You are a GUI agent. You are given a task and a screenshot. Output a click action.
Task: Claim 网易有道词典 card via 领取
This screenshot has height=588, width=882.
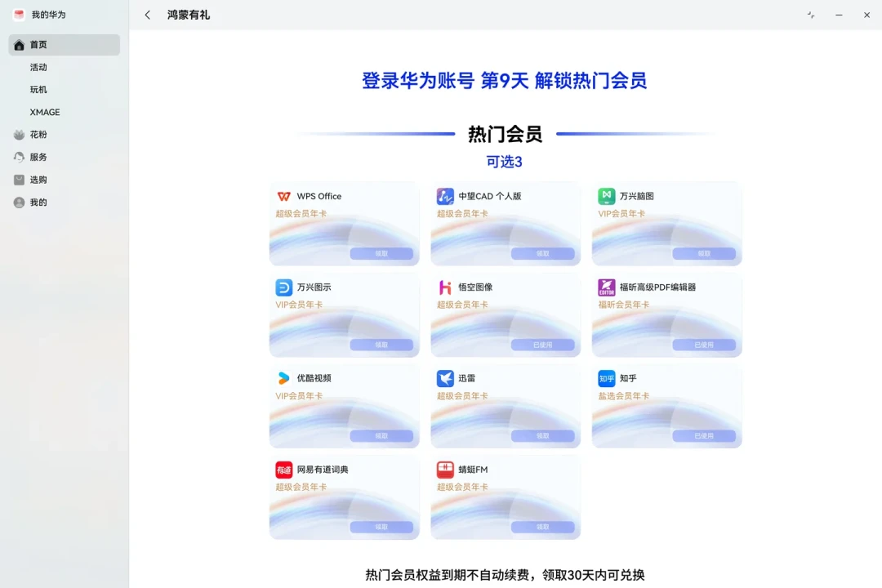381,528
